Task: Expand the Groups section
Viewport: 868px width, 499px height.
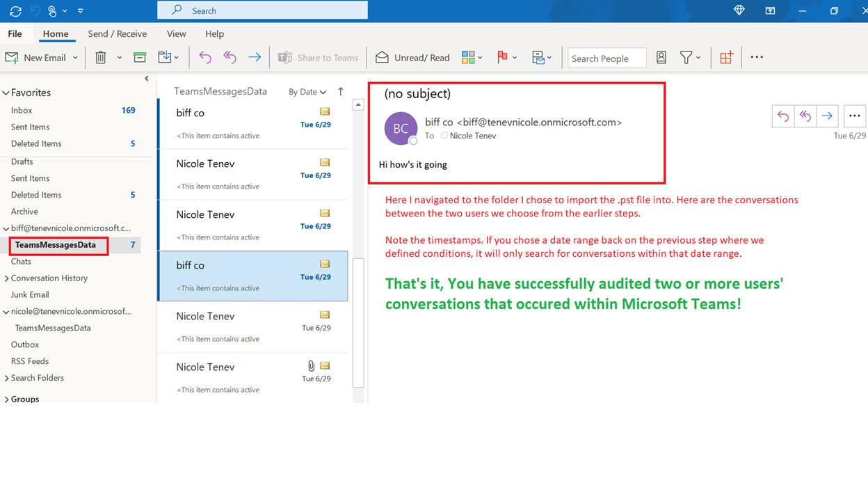Action: pyautogui.click(x=7, y=399)
